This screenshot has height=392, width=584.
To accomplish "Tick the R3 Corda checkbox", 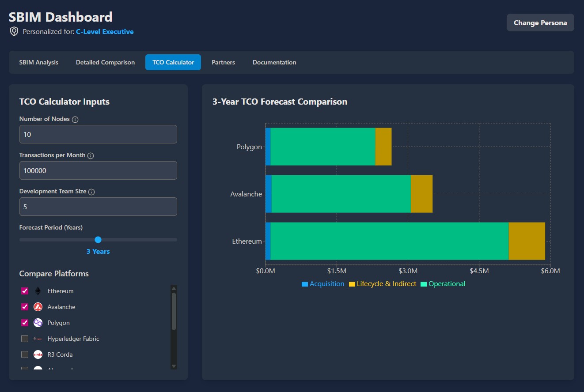I will point(25,354).
